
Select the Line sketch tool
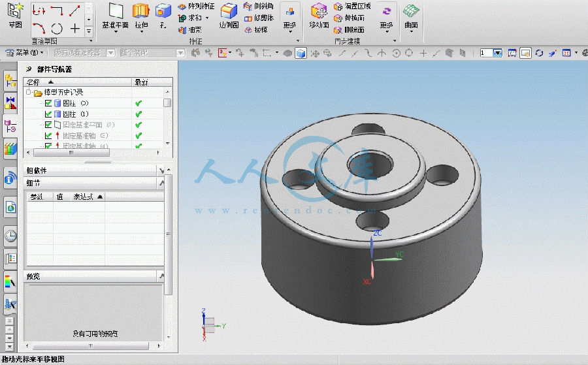(x=74, y=10)
